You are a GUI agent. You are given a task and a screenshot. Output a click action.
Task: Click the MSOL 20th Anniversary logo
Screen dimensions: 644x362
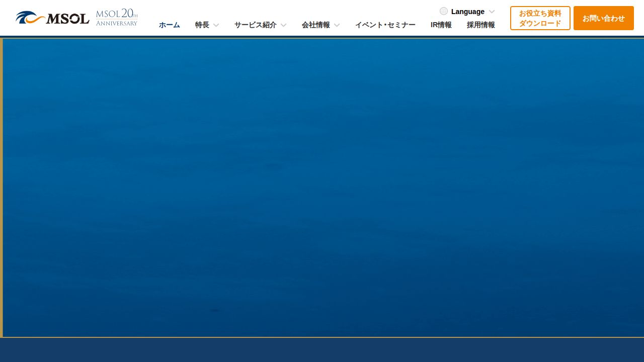pos(117,18)
